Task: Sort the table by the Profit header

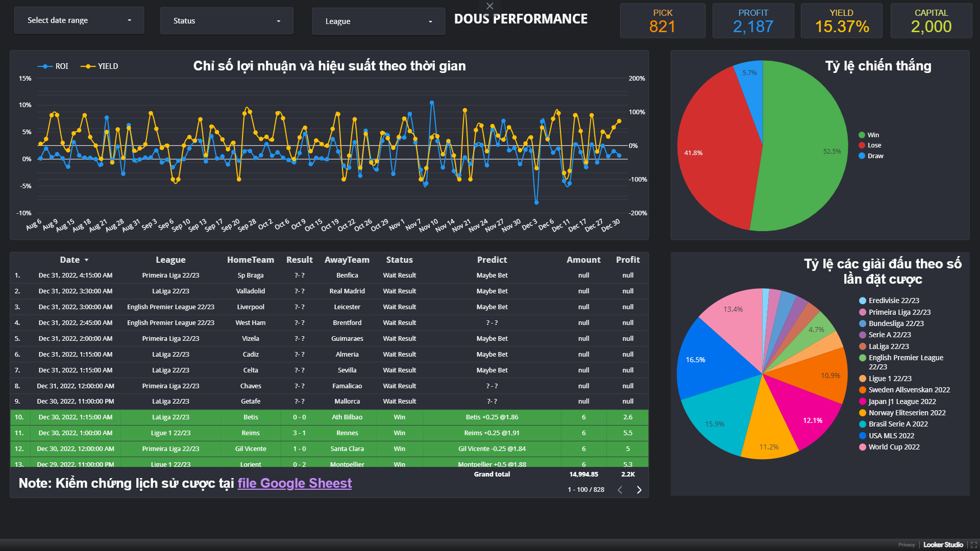Action: (627, 260)
